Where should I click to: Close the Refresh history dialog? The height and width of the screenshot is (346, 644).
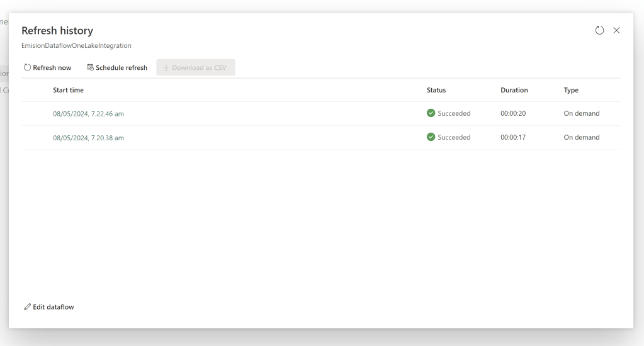[616, 30]
